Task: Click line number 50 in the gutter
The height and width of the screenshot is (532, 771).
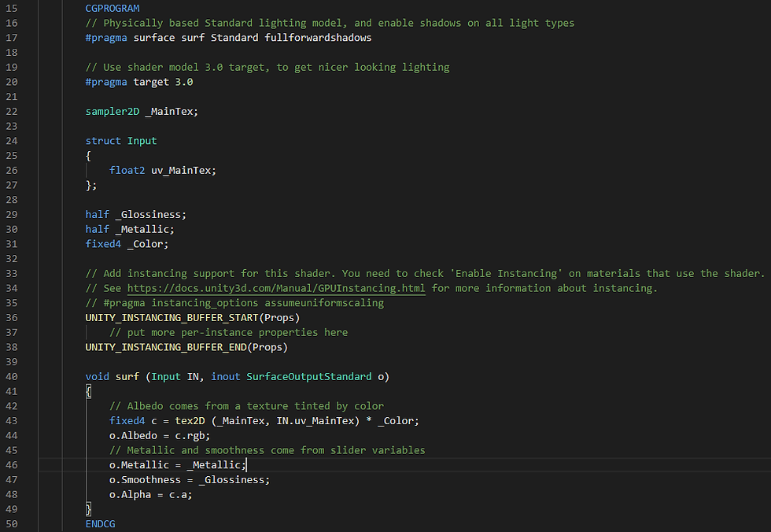Action: (11, 524)
